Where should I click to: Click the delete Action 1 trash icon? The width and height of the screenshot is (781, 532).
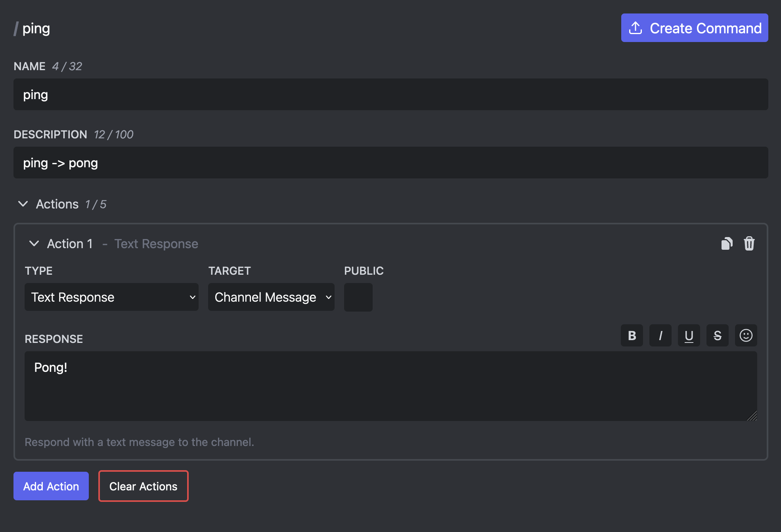tap(749, 243)
